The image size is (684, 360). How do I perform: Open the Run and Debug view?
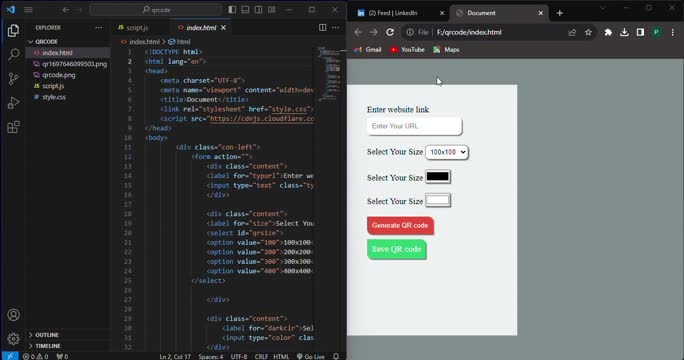coord(14,103)
